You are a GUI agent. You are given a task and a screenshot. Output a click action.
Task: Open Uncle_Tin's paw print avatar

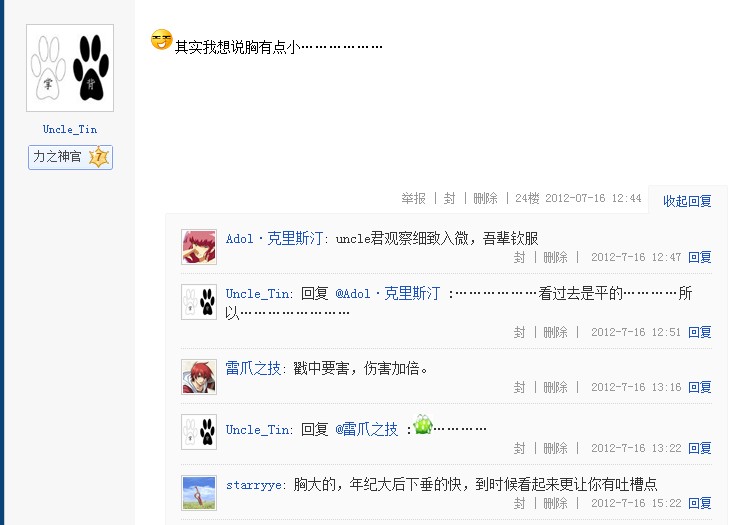click(70, 68)
